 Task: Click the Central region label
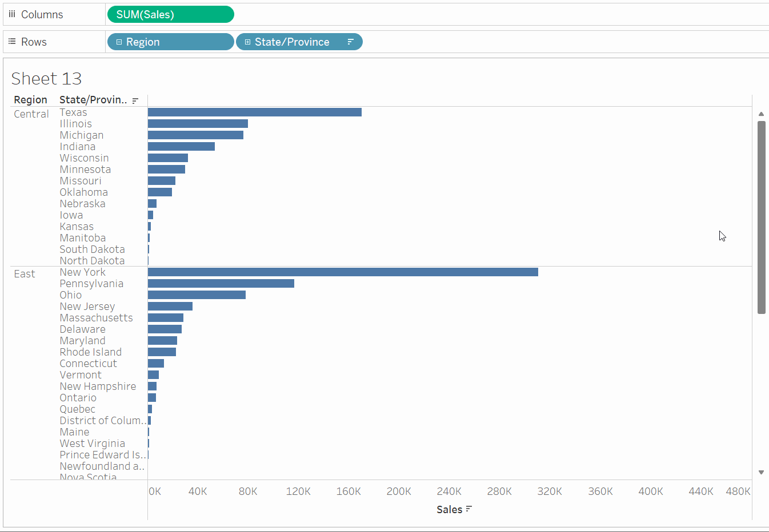click(x=31, y=114)
